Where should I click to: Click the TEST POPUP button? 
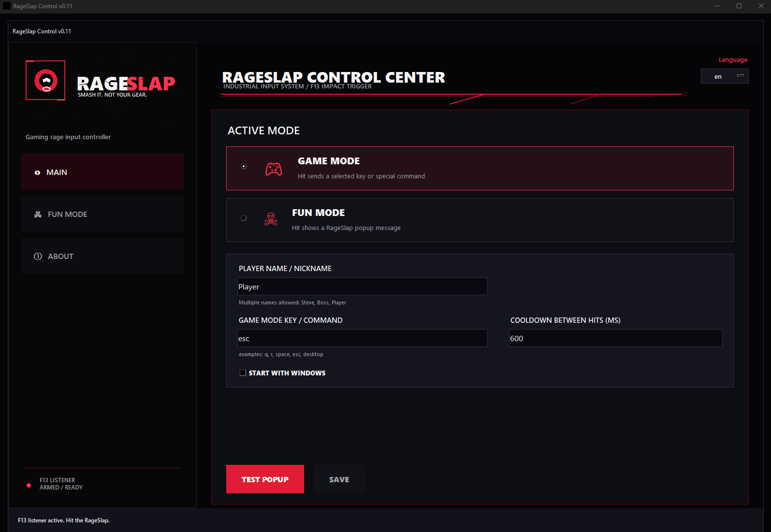tap(265, 479)
